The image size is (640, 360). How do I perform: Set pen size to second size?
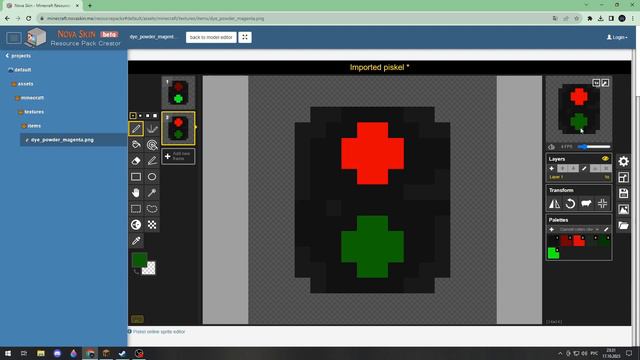click(140, 116)
